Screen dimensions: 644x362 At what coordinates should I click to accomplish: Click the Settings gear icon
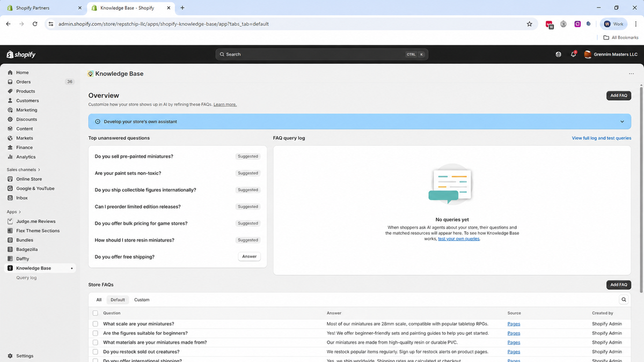coord(10,356)
